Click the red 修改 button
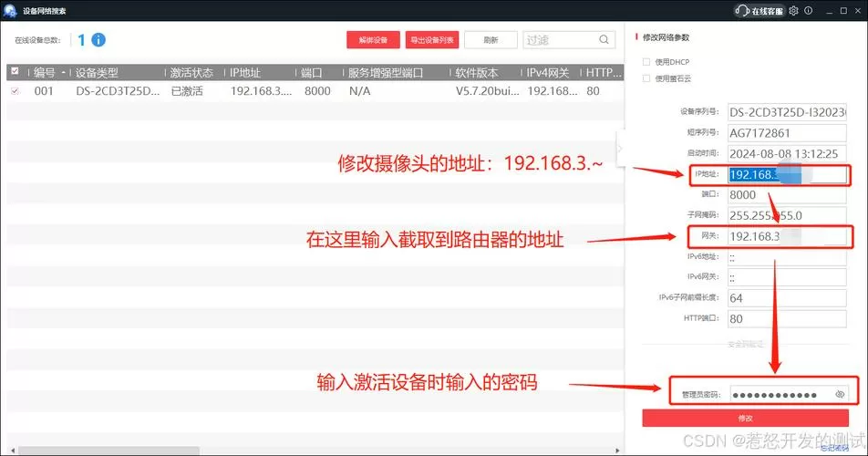 point(745,418)
